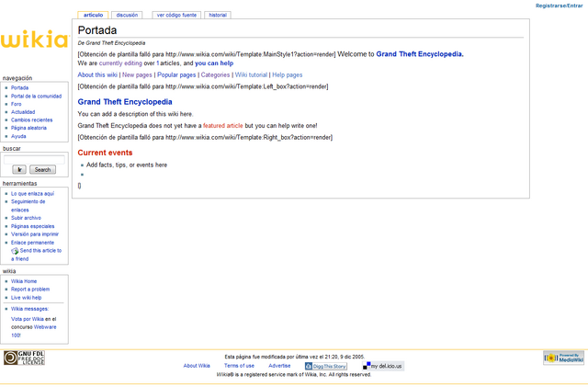588x387 pixels.
Task: Open Wikia messages link
Action: (x=29, y=309)
